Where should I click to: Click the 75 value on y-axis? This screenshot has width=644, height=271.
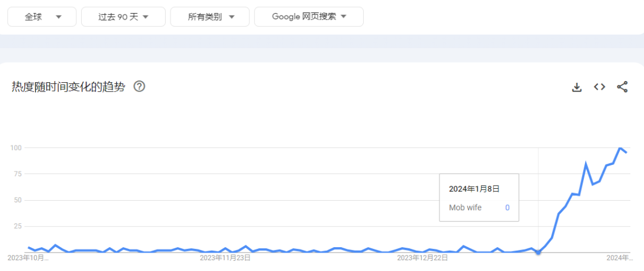coord(17,174)
